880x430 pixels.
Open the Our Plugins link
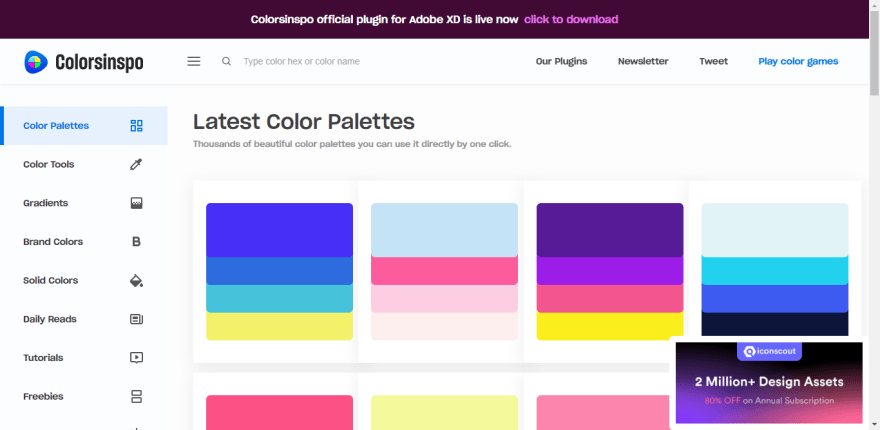pos(561,61)
